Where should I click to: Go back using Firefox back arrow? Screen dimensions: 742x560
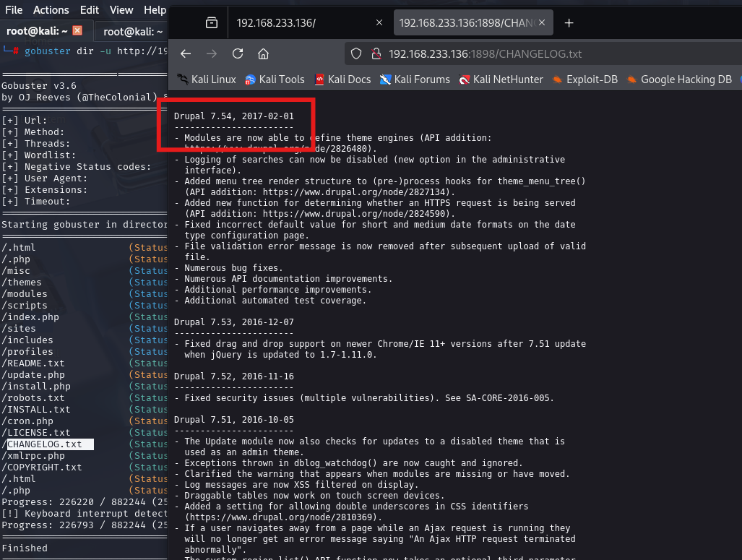(186, 54)
